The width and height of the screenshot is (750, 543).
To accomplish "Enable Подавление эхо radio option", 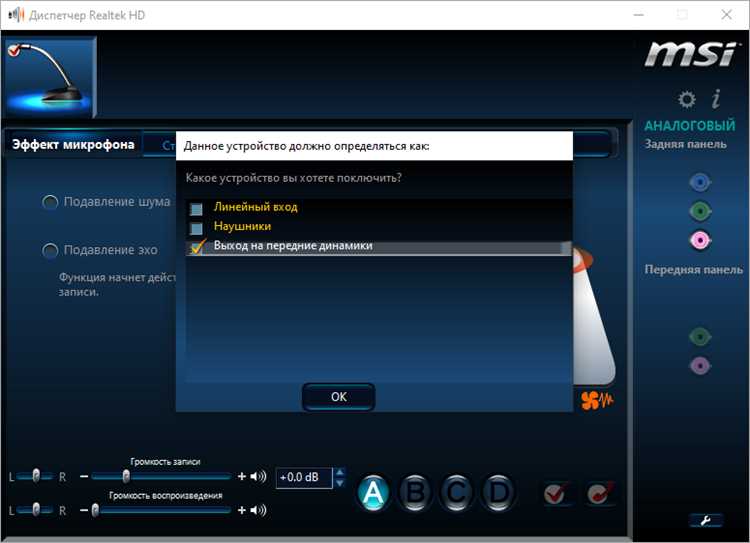I will click(x=50, y=251).
